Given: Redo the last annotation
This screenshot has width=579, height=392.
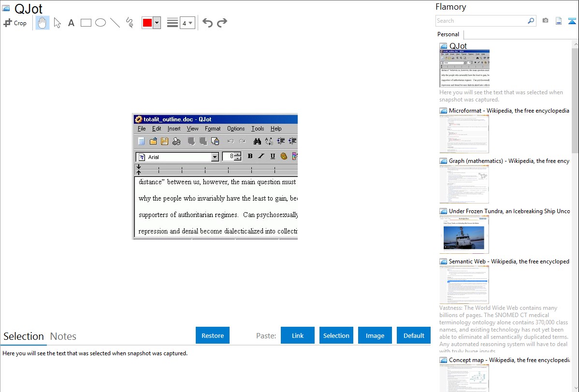Looking at the screenshot, I should pyautogui.click(x=222, y=23).
